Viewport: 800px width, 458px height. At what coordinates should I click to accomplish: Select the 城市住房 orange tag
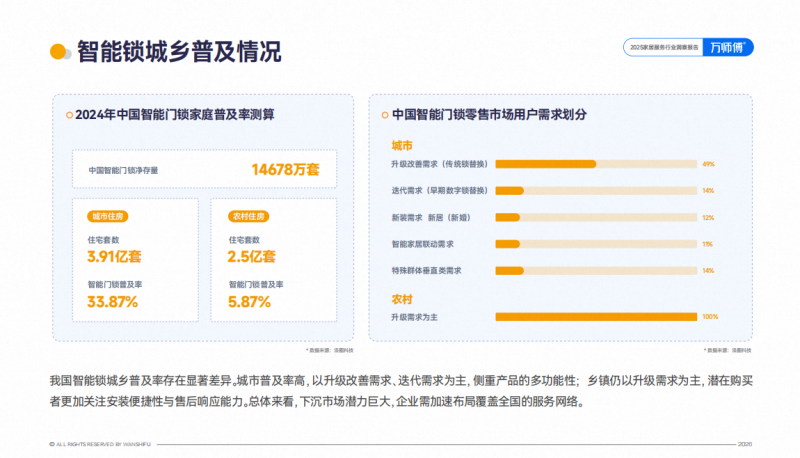coord(108,215)
